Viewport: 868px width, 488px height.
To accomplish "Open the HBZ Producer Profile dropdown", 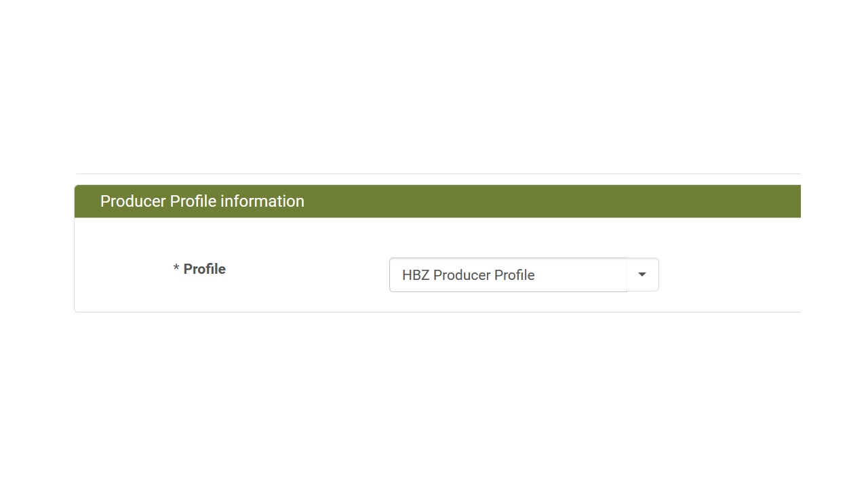I will [642, 274].
